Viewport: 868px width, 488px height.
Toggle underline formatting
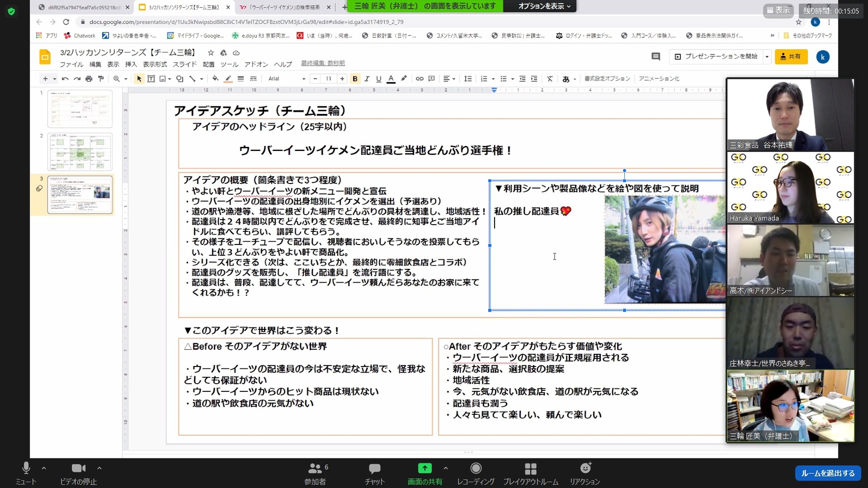pyautogui.click(x=379, y=79)
